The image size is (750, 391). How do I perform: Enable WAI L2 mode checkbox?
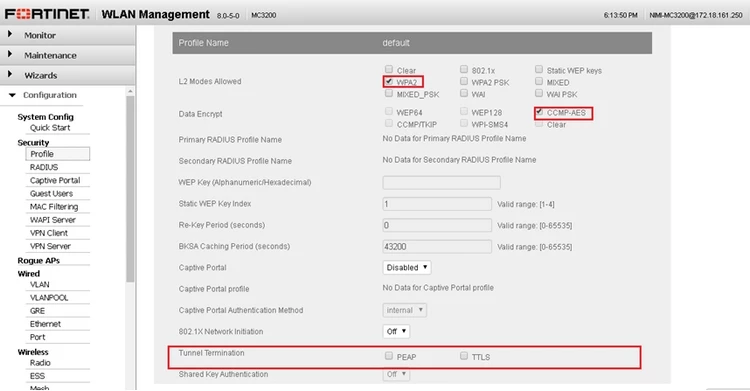(x=464, y=93)
